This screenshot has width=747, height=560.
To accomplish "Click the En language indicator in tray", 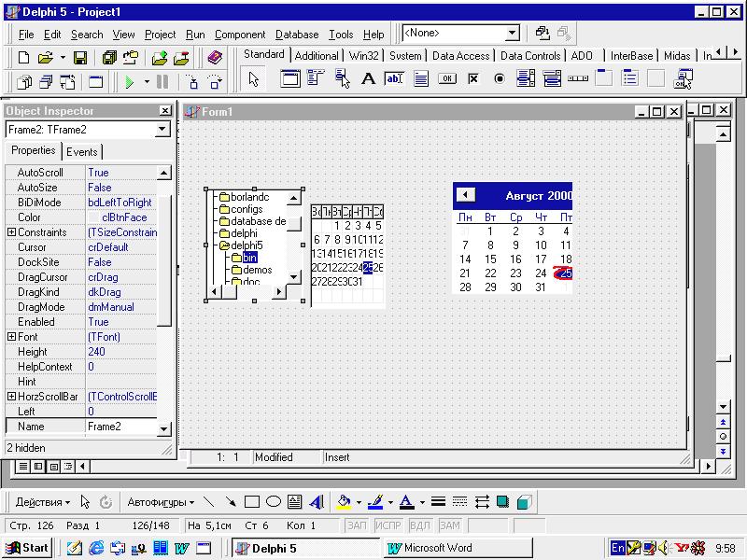I will click(x=617, y=548).
